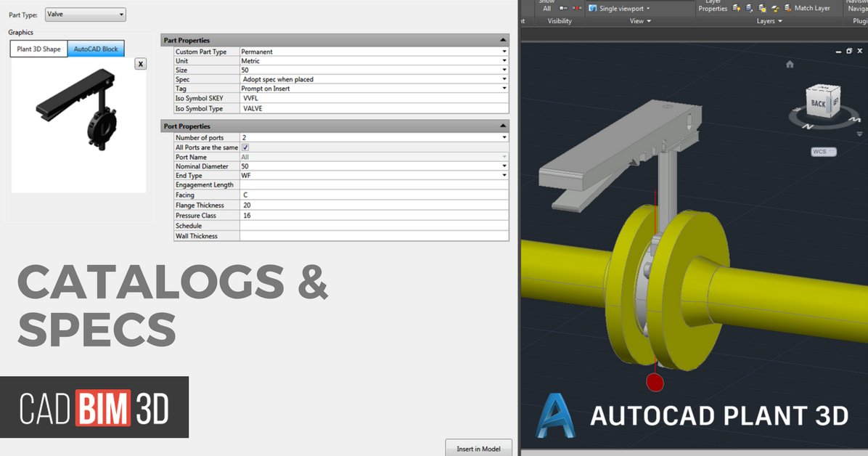
Task: Select the layer freeze icon
Action: pyautogui.click(x=761, y=9)
